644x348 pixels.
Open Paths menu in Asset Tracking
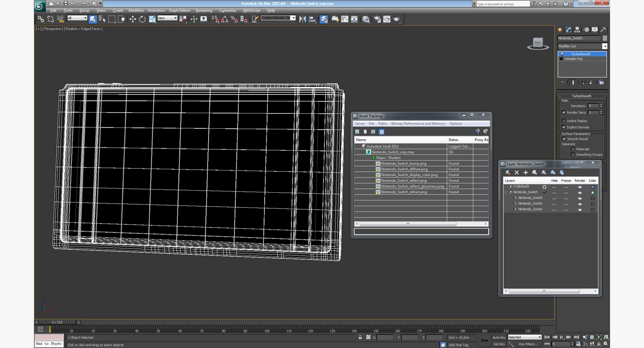pos(382,124)
